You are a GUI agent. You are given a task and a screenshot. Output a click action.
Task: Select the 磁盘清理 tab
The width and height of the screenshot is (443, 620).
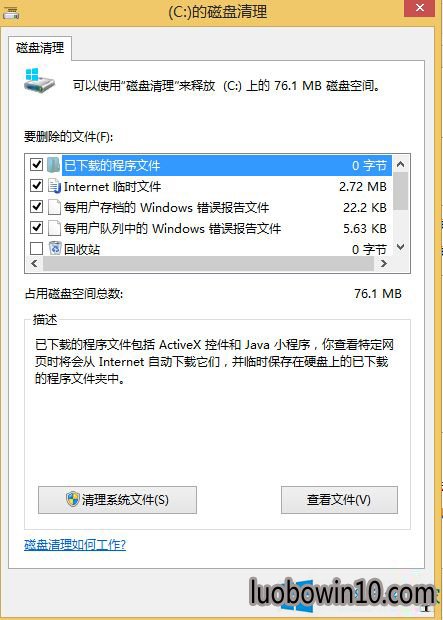tap(40, 48)
